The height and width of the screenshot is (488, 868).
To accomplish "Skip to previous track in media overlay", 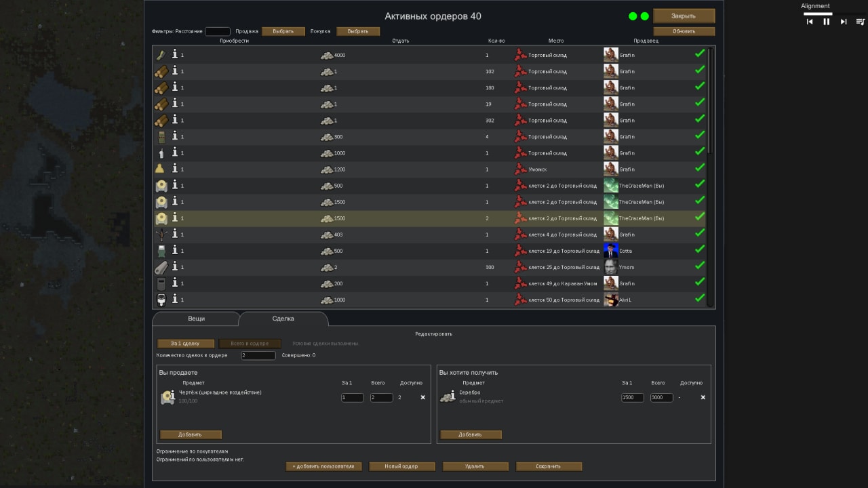I will 809,22.
